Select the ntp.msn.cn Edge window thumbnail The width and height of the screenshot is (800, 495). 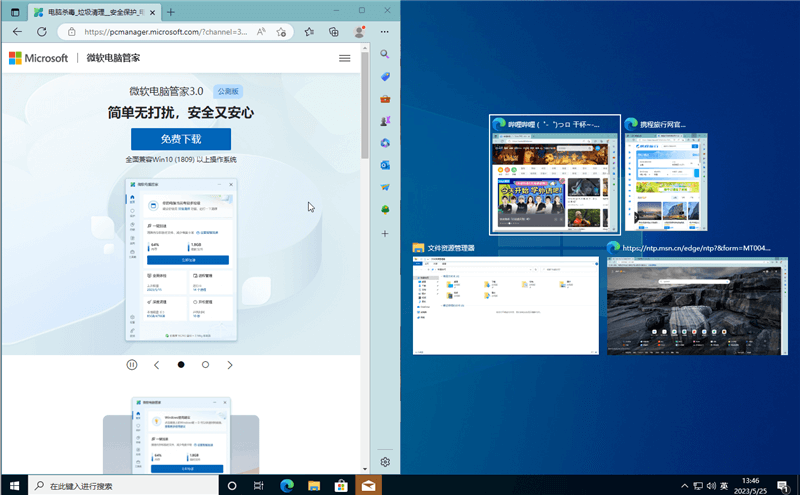click(x=697, y=299)
